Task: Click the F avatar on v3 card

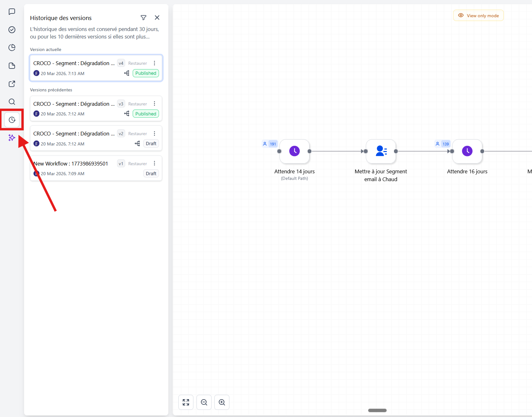Action: (36, 114)
